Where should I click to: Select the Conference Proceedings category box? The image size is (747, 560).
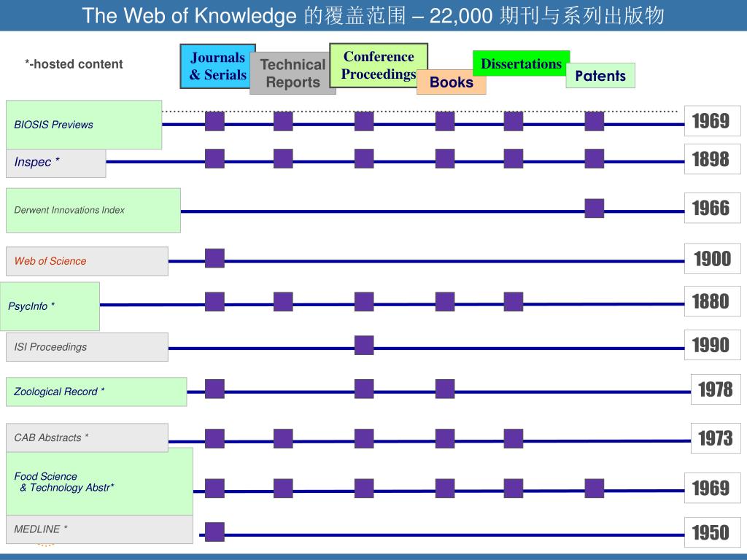379,65
